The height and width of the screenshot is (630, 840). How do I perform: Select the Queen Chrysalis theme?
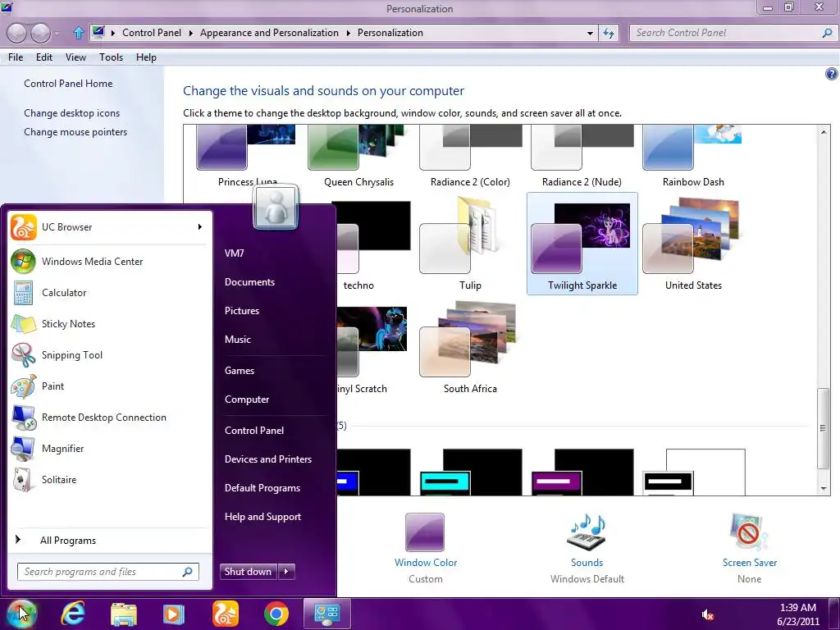click(358, 157)
